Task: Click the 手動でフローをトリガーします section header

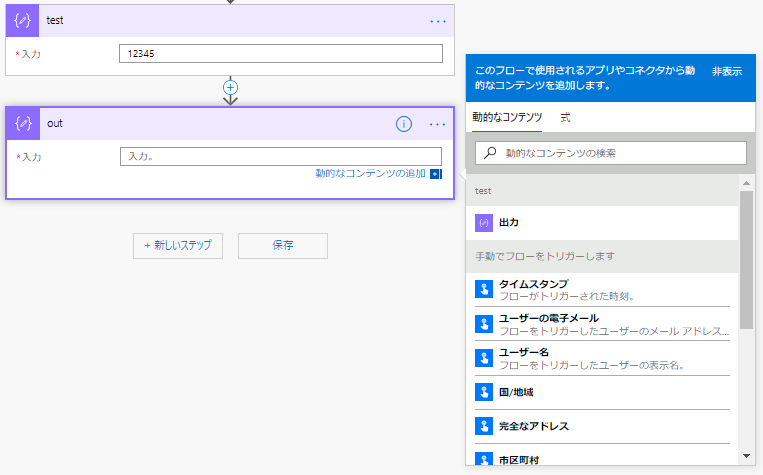Action: pyautogui.click(x=602, y=256)
